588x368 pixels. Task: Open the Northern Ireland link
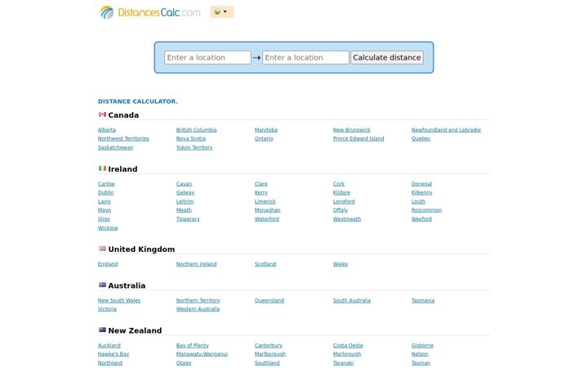pos(196,264)
